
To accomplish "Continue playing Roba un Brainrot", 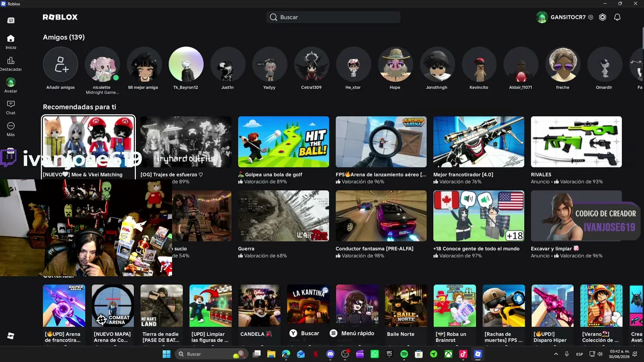I will pyautogui.click(x=454, y=306).
